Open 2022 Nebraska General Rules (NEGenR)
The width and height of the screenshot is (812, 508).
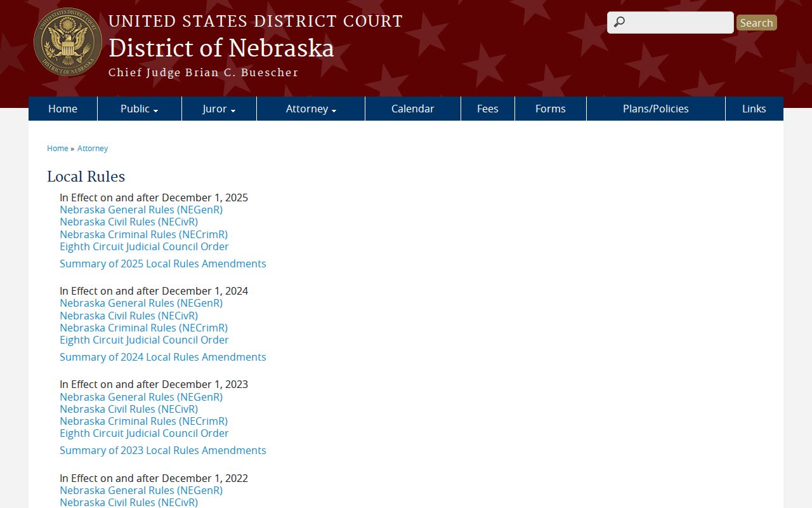click(x=141, y=490)
